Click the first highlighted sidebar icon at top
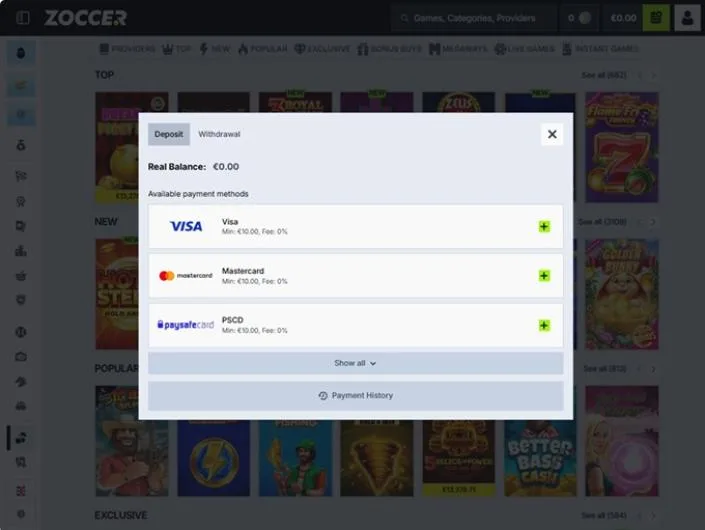Image resolution: width=705 pixels, height=530 pixels. point(21,53)
